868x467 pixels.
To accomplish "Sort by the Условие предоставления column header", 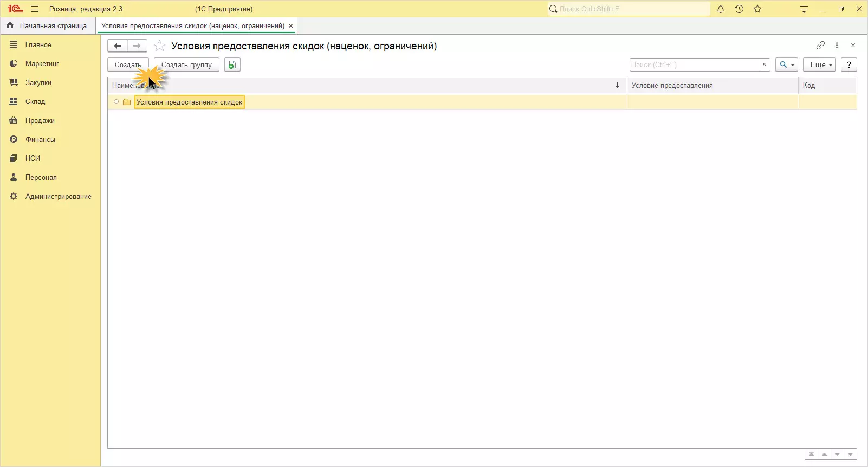I will (x=712, y=86).
